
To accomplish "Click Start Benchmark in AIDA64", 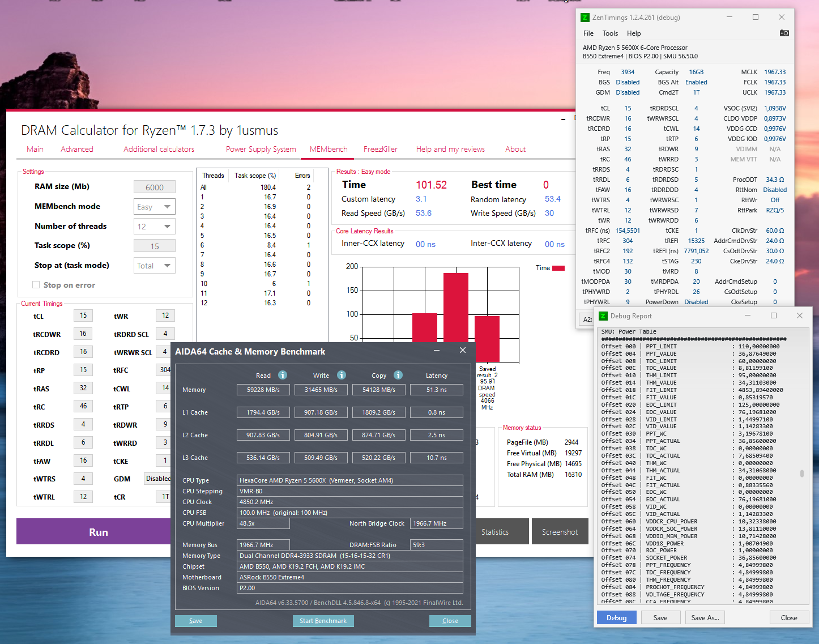I will (323, 621).
